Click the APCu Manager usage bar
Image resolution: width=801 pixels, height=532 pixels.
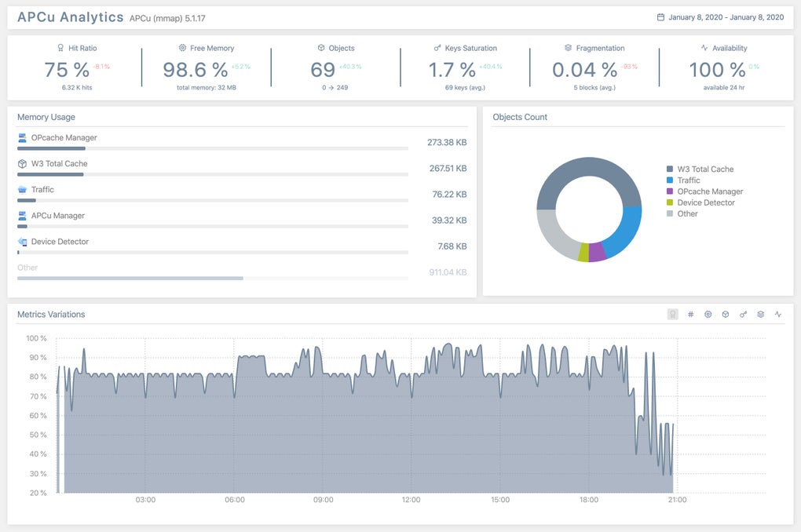pyautogui.click(x=212, y=226)
